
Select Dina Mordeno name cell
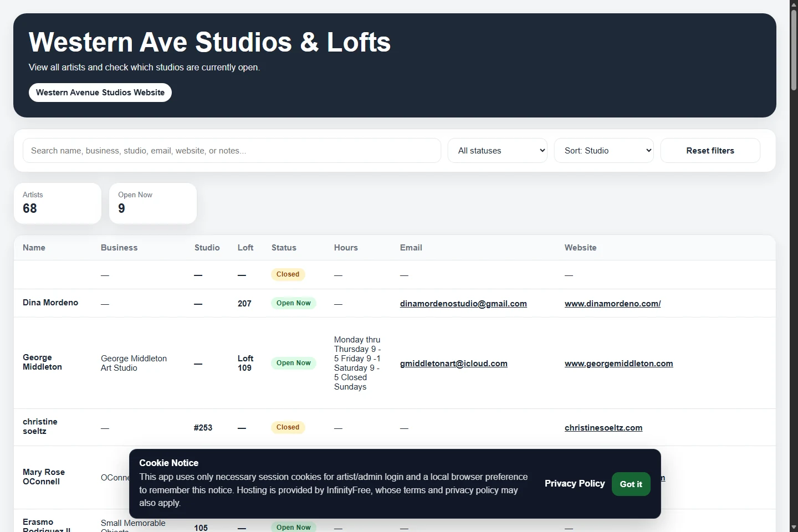[50, 303]
